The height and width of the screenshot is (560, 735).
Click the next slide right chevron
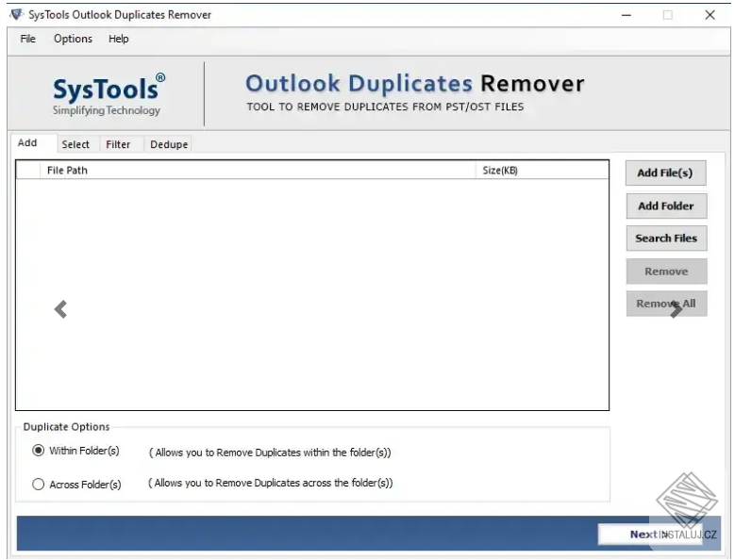click(676, 309)
